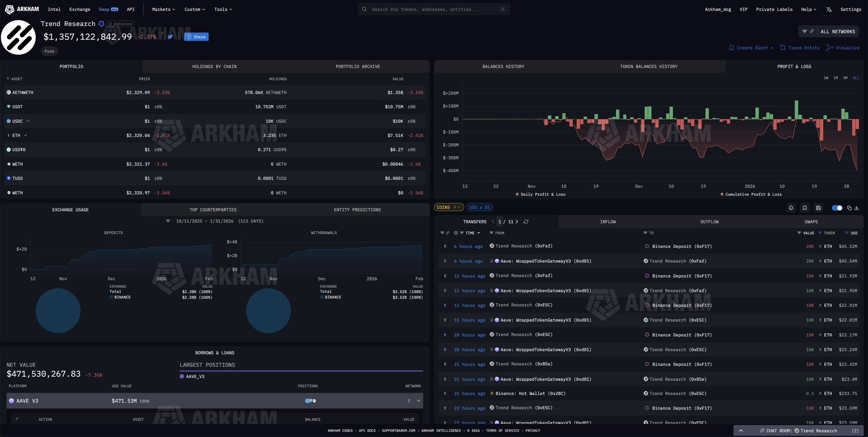Expand the AAVE V3 platform row
Screen dimensions: 868x437
[x=418, y=401]
